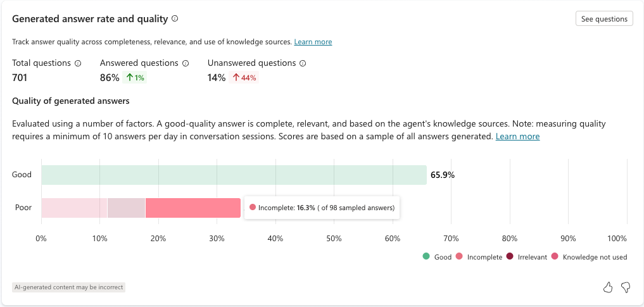Open the See questions button

tap(604, 19)
